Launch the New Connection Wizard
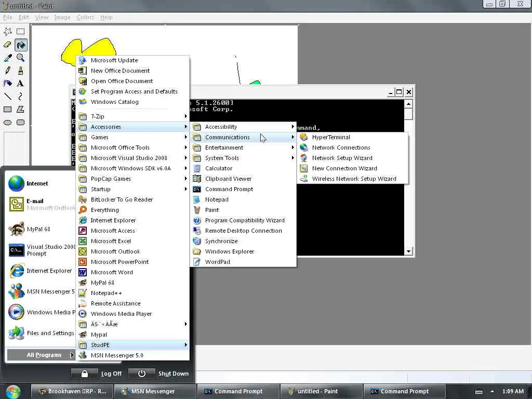This screenshot has height=399, width=532. 352,168
